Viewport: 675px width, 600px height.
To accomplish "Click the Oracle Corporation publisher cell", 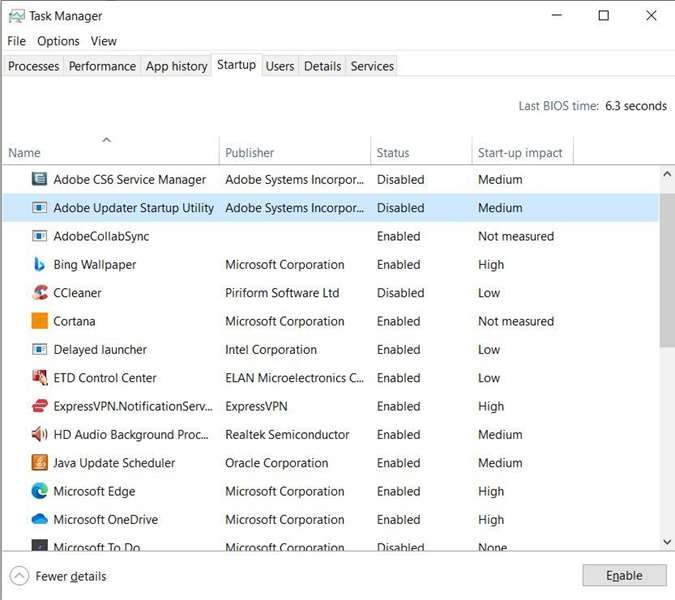I will point(276,463).
